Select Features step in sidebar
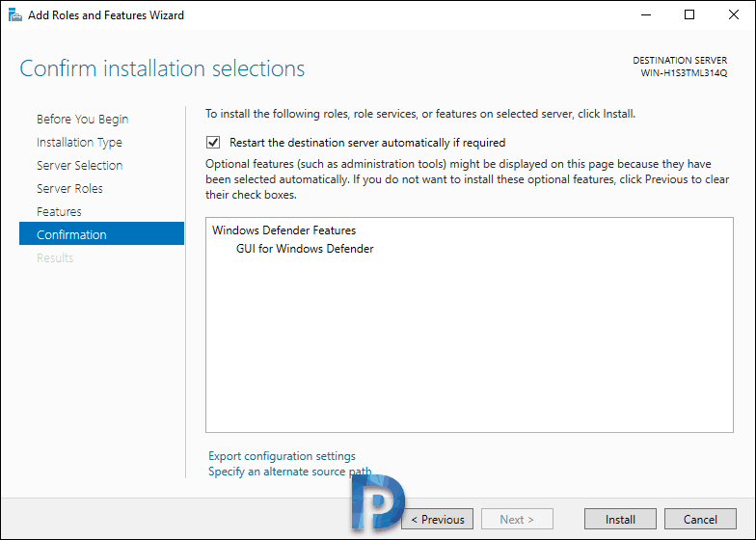 pos(59,212)
